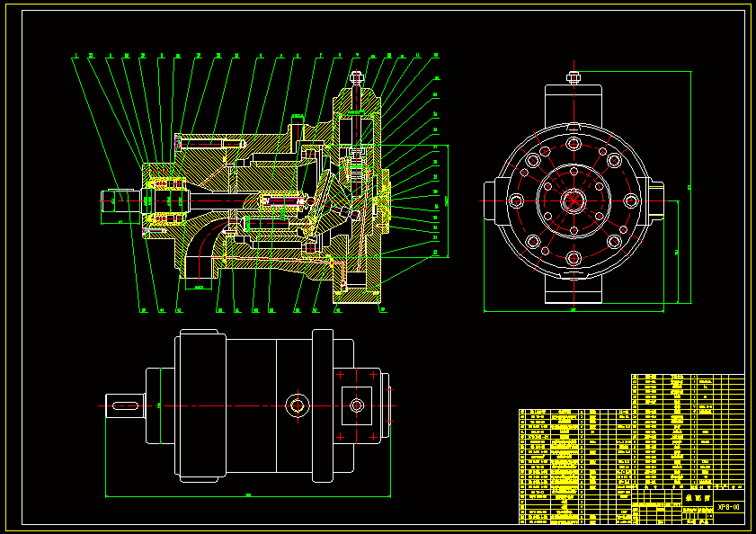Select the shaft extension in the section view
This screenshot has width=756, height=534.
pyautogui.click(x=120, y=201)
